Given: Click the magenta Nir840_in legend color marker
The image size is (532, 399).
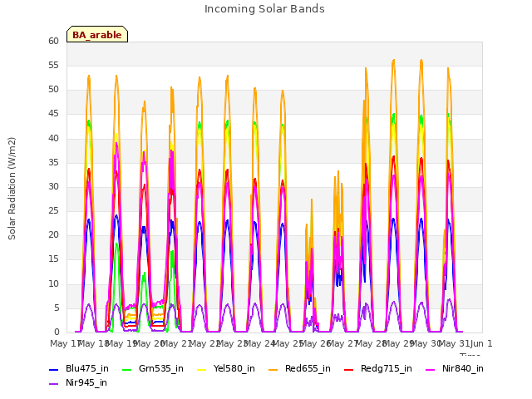Looking at the screenshot, I should click(431, 370).
